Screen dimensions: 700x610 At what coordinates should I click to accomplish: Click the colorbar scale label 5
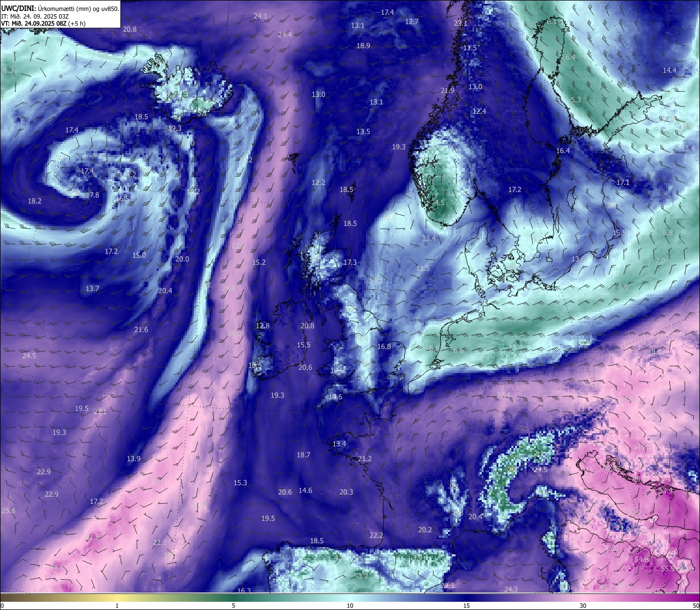(234, 606)
